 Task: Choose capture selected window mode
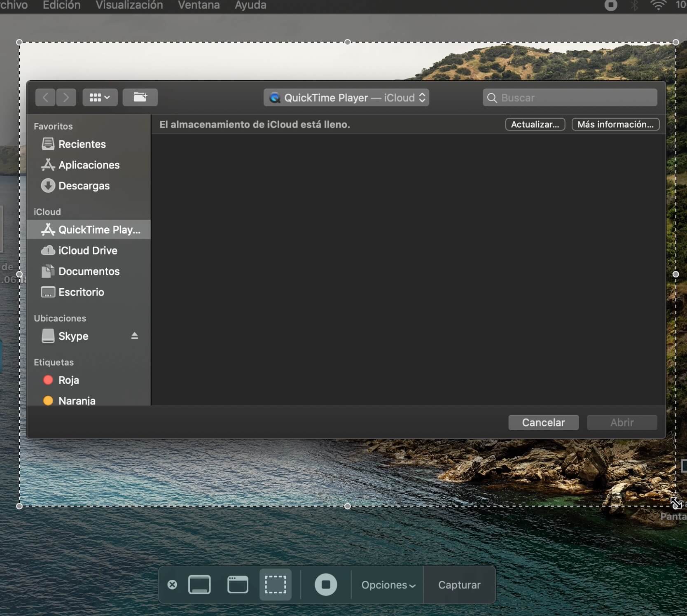(238, 585)
